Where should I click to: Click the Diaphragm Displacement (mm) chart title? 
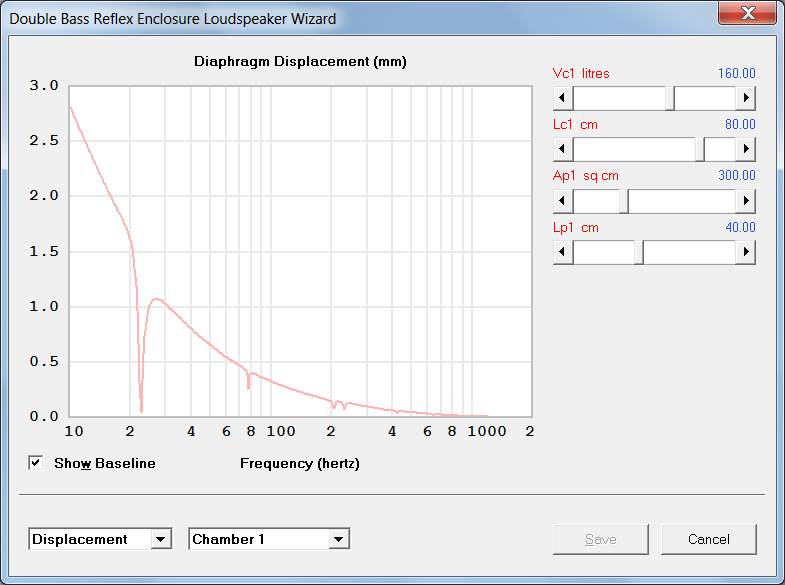(300, 62)
